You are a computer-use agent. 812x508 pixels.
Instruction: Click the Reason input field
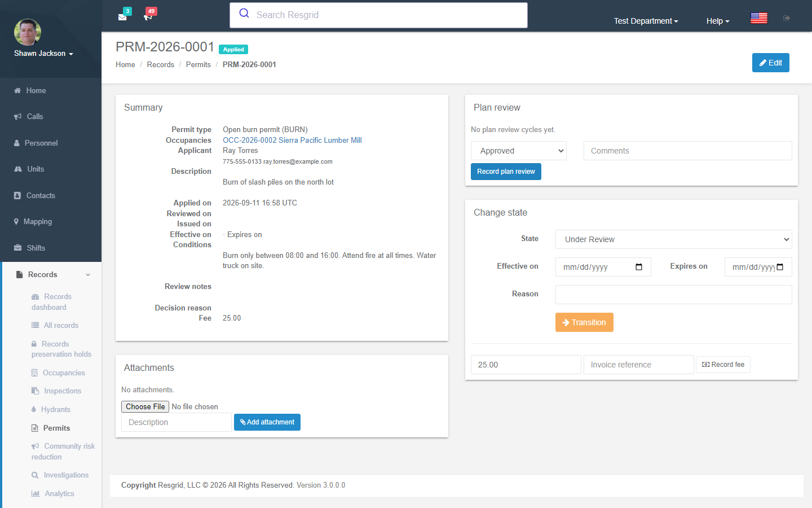coord(674,295)
